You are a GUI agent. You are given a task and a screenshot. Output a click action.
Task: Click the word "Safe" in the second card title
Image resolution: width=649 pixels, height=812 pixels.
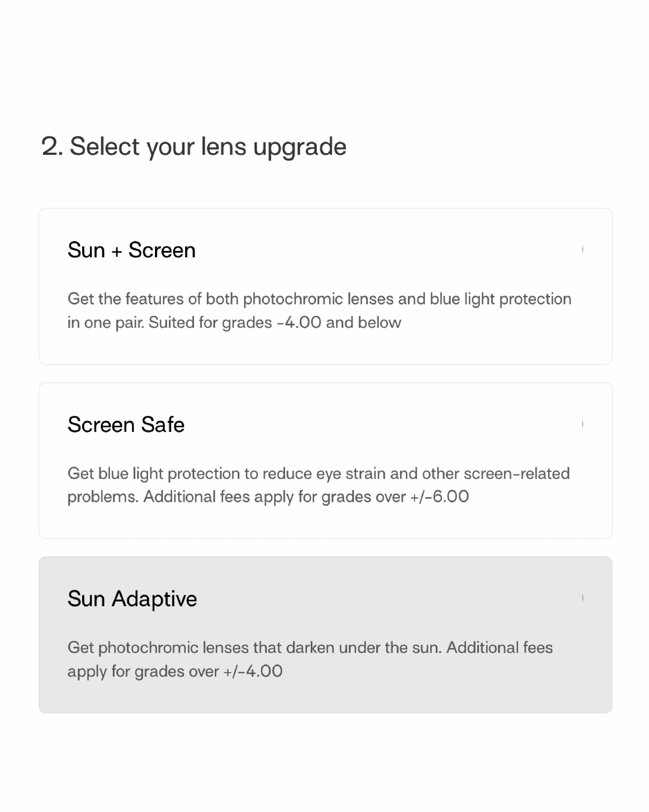pos(163,424)
